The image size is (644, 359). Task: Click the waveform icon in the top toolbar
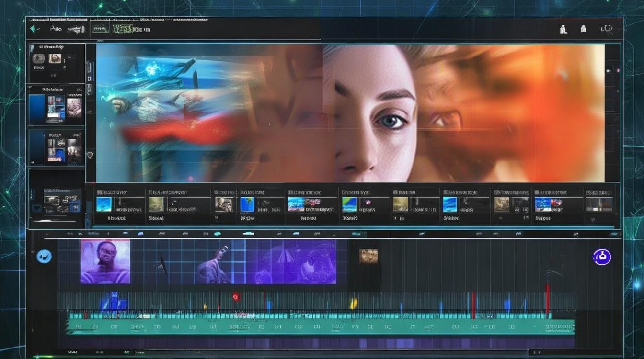(x=76, y=29)
